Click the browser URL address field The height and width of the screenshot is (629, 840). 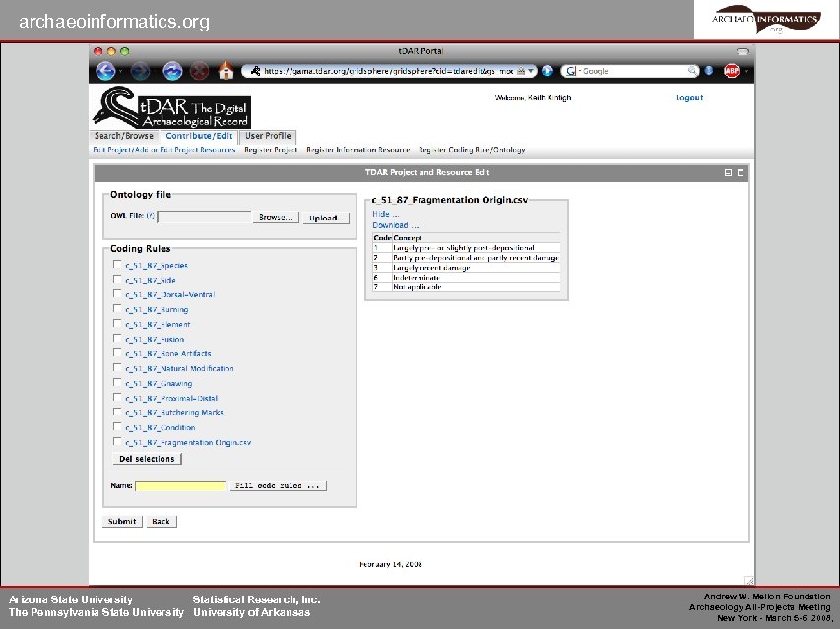(x=388, y=71)
